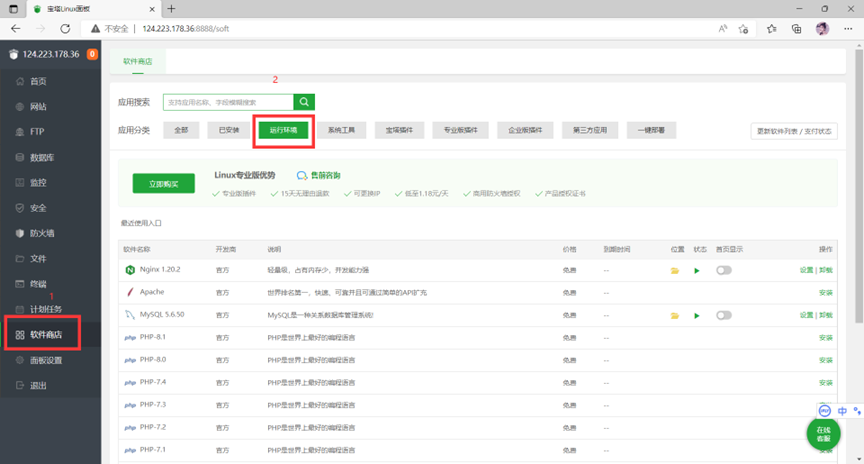Click MySQL running status play icon
Screen dimensions: 864x464
[697, 316]
